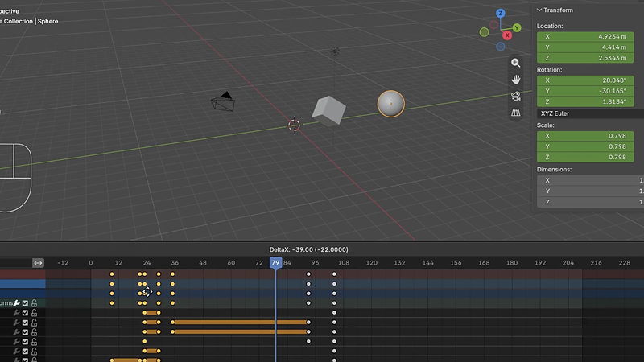This screenshot has height=362, width=644.
Task: Select the sphere in the viewport
Action: pyautogui.click(x=391, y=104)
